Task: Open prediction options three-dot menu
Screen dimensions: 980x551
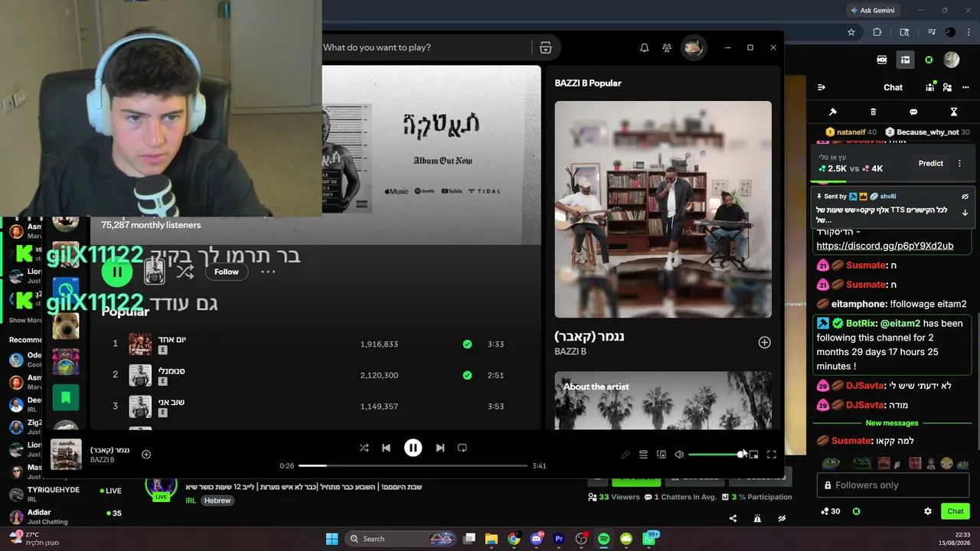Action: (x=959, y=163)
